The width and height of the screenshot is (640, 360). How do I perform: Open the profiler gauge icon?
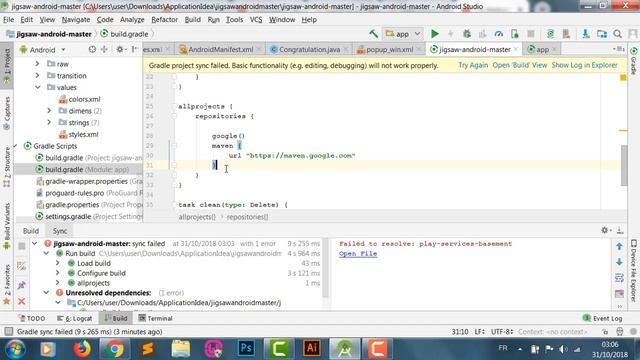(x=498, y=34)
